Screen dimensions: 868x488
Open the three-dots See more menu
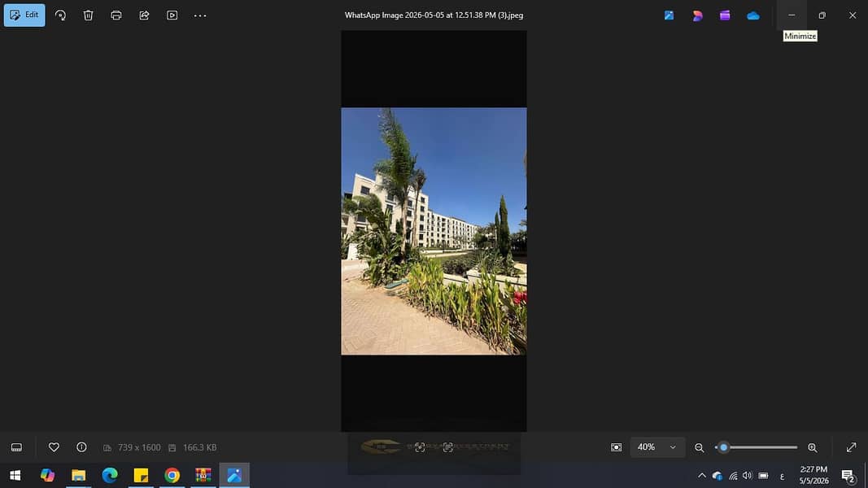(x=200, y=15)
